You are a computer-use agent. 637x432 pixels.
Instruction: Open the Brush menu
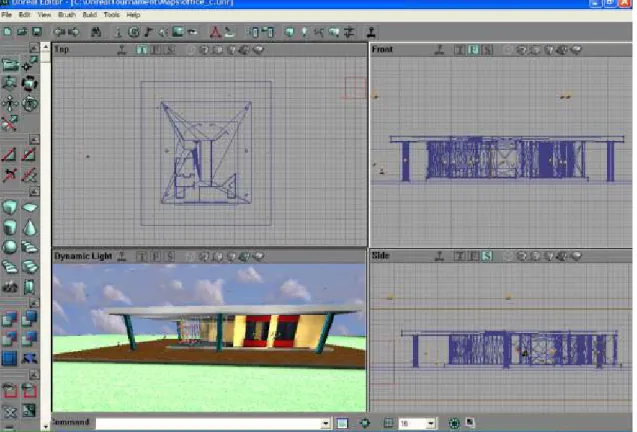coord(67,15)
